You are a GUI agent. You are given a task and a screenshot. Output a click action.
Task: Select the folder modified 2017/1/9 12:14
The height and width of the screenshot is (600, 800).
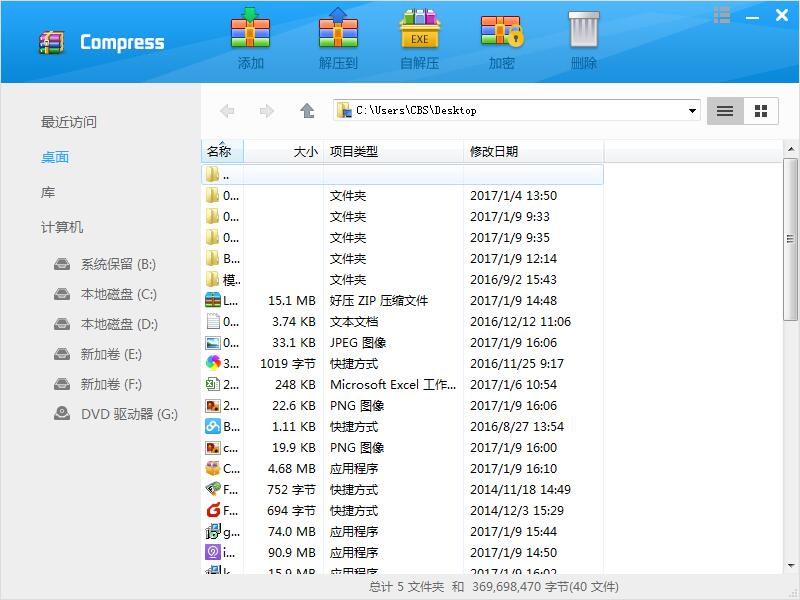point(403,258)
